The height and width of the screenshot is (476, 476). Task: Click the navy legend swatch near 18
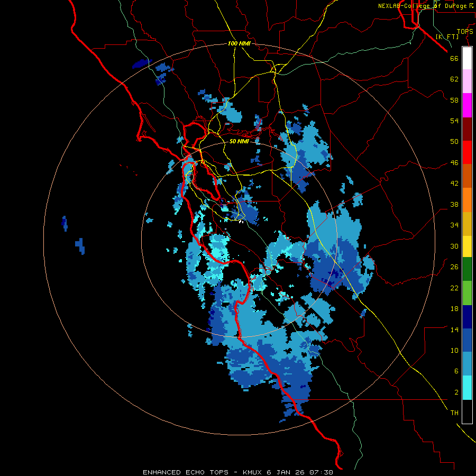tap(467, 317)
